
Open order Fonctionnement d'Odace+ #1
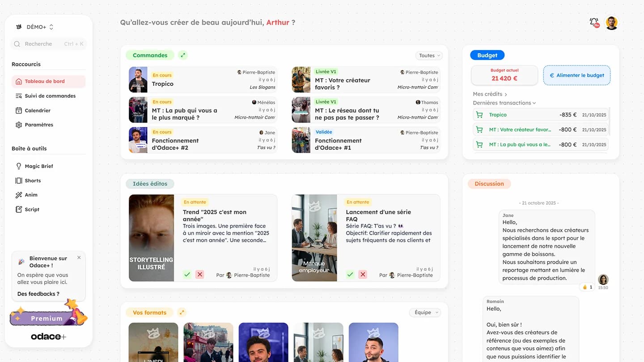pos(366,140)
